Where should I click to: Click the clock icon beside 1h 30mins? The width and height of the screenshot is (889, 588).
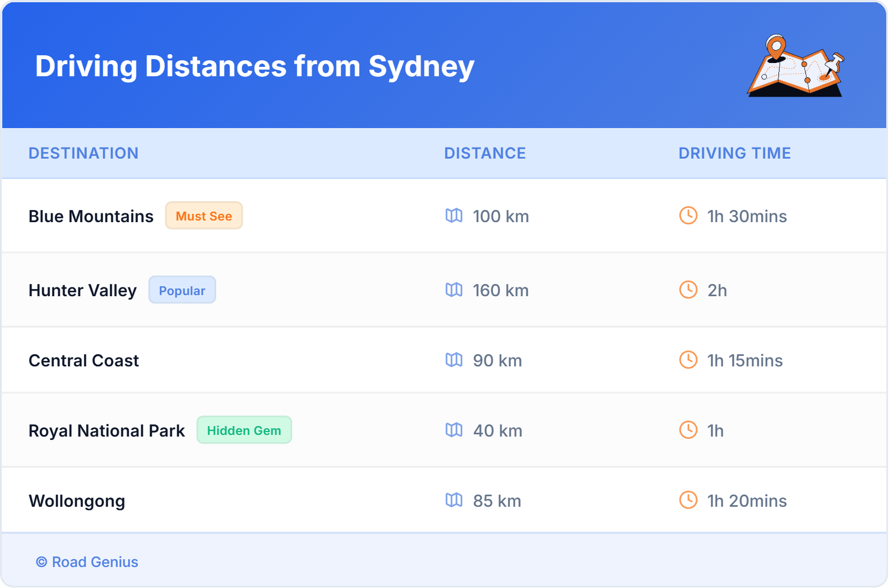pos(688,216)
